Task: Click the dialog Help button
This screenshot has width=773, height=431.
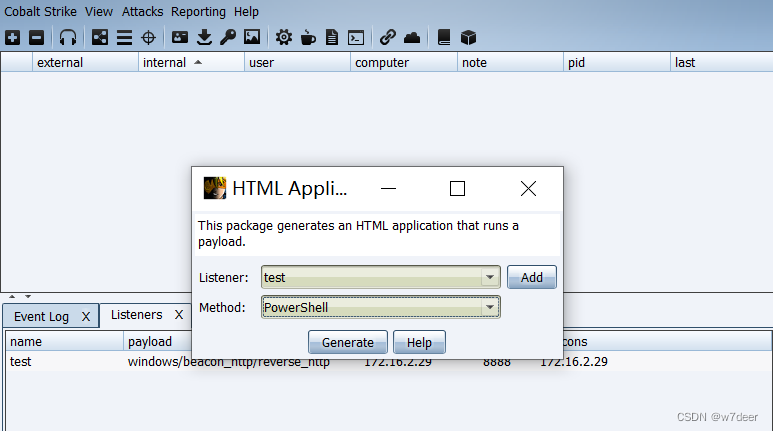Action: point(419,342)
